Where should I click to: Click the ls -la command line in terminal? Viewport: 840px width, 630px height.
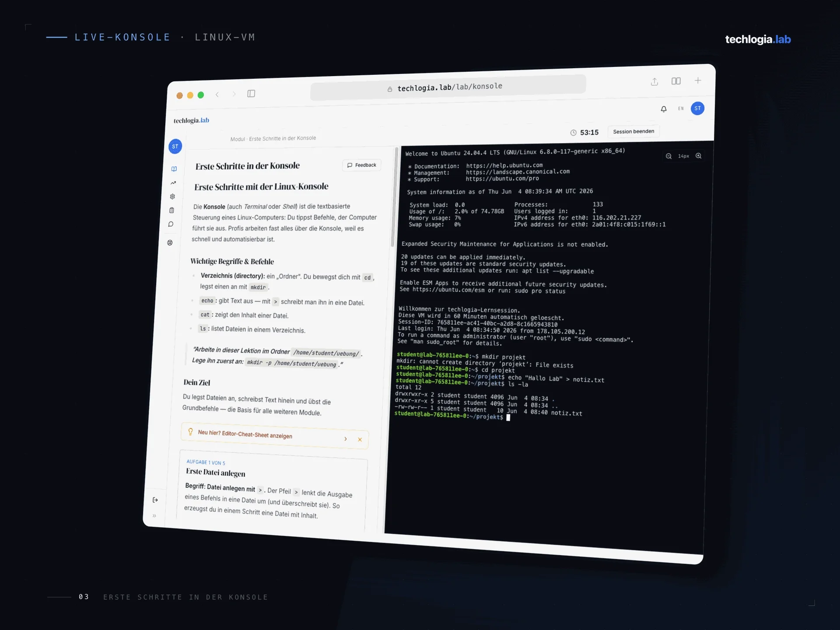pos(462,383)
